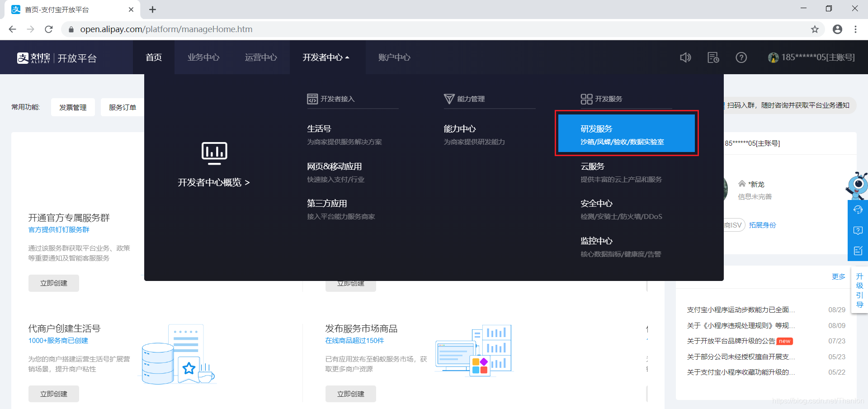Go back to the previous page
This screenshot has height=409, width=868.
[13, 29]
